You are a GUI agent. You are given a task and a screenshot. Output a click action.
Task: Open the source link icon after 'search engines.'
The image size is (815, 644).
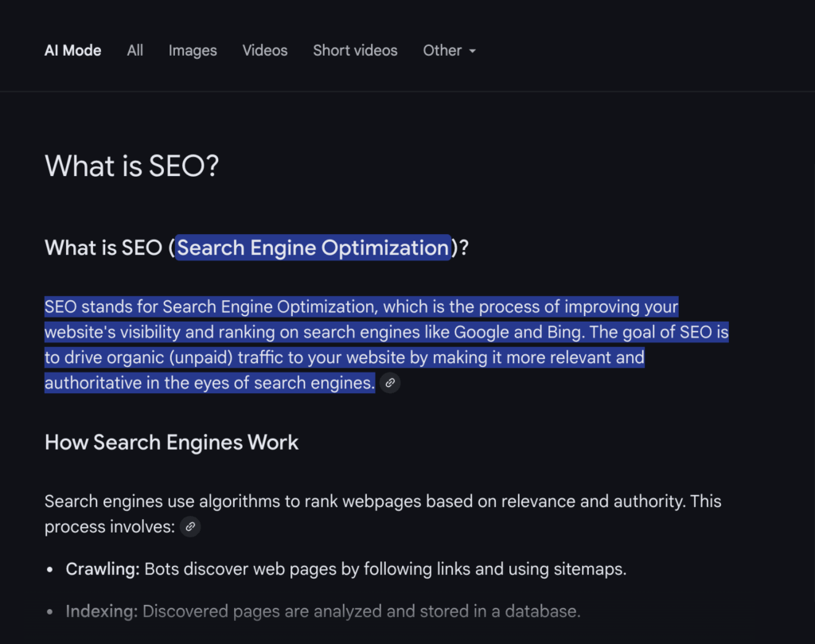point(390,383)
